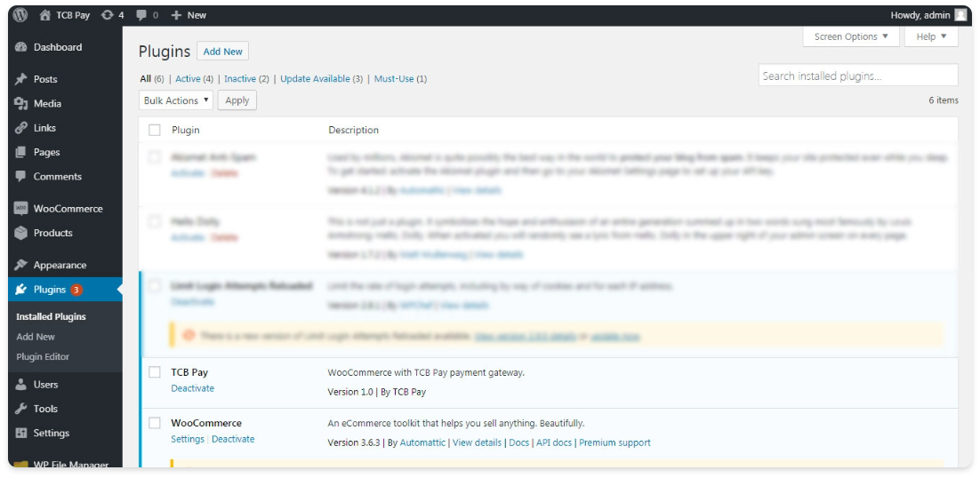The width and height of the screenshot is (980, 478).
Task: Click the Plugin column header
Action: point(186,130)
